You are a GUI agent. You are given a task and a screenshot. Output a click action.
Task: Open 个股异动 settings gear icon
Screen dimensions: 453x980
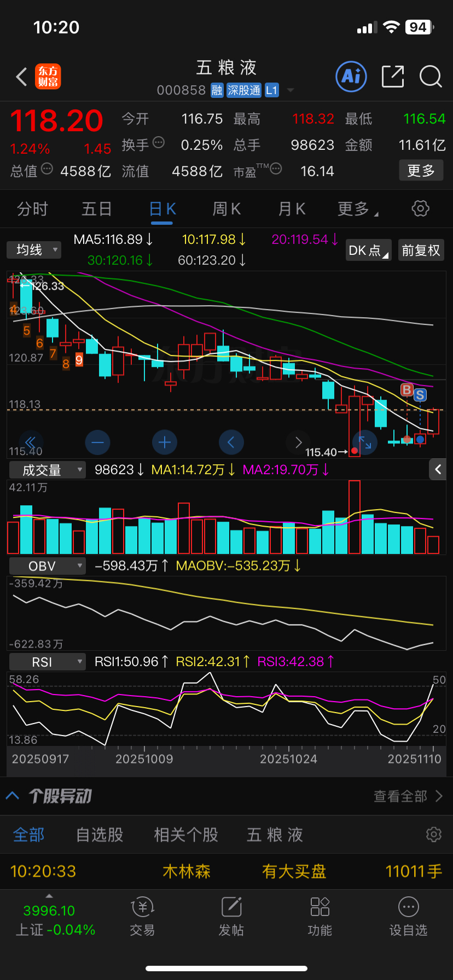[434, 835]
